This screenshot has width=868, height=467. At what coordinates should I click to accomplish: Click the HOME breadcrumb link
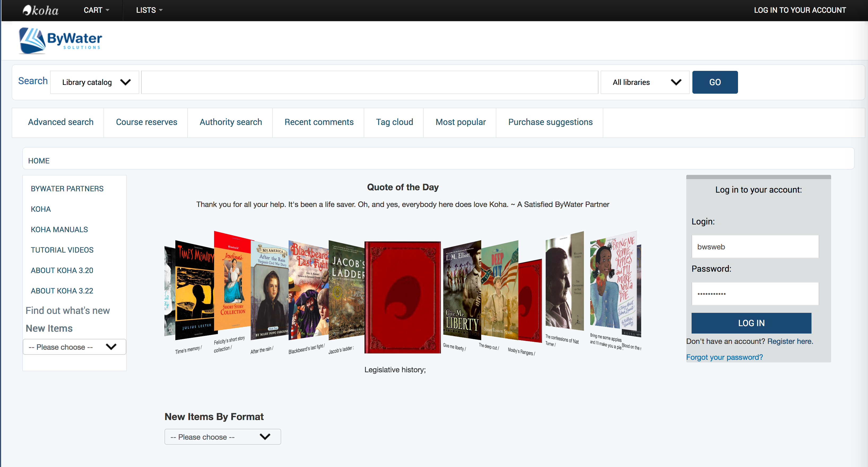coord(39,161)
